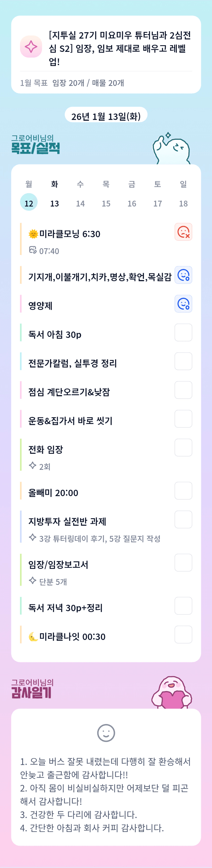Click the pink sparkle goal icon

[x=31, y=47]
